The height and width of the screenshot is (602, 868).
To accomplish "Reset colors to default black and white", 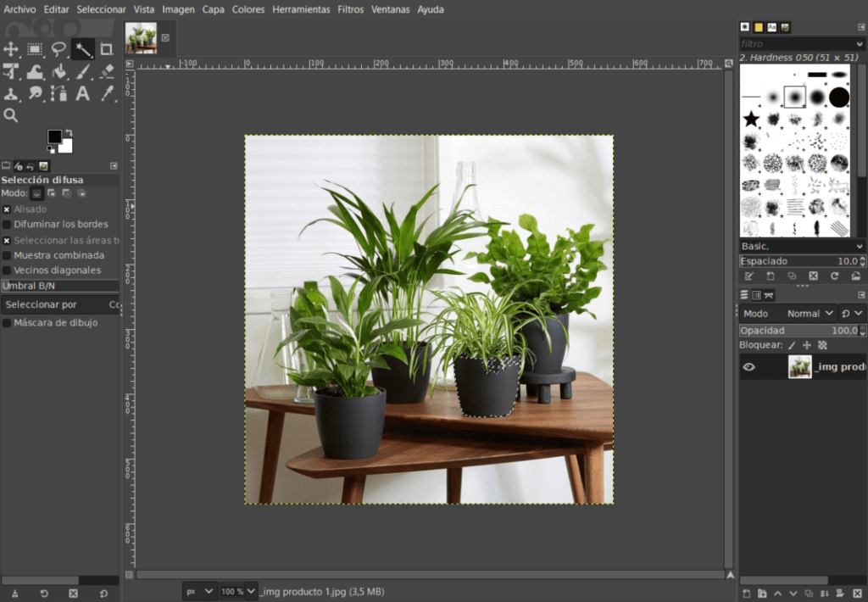I will (x=50, y=149).
